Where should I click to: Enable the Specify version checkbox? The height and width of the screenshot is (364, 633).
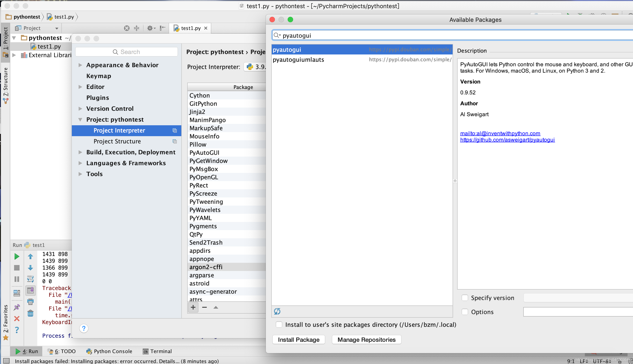coord(465,298)
